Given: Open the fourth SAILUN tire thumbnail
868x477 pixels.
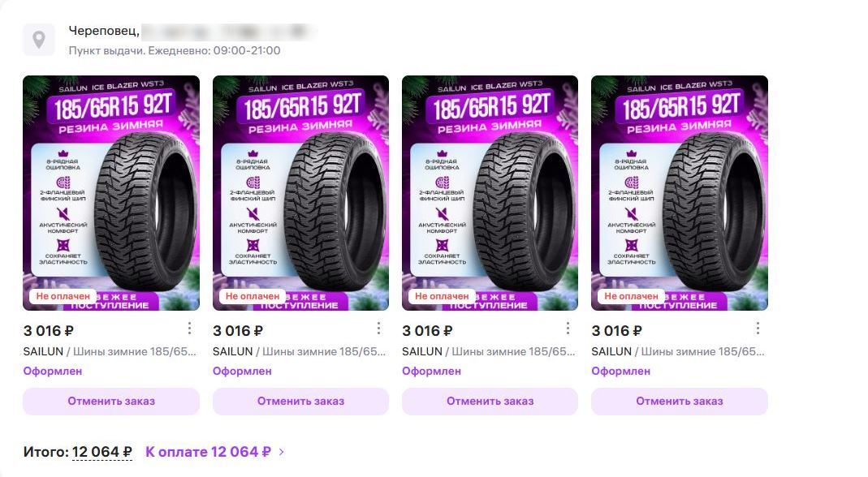Looking at the screenshot, I should (680, 192).
